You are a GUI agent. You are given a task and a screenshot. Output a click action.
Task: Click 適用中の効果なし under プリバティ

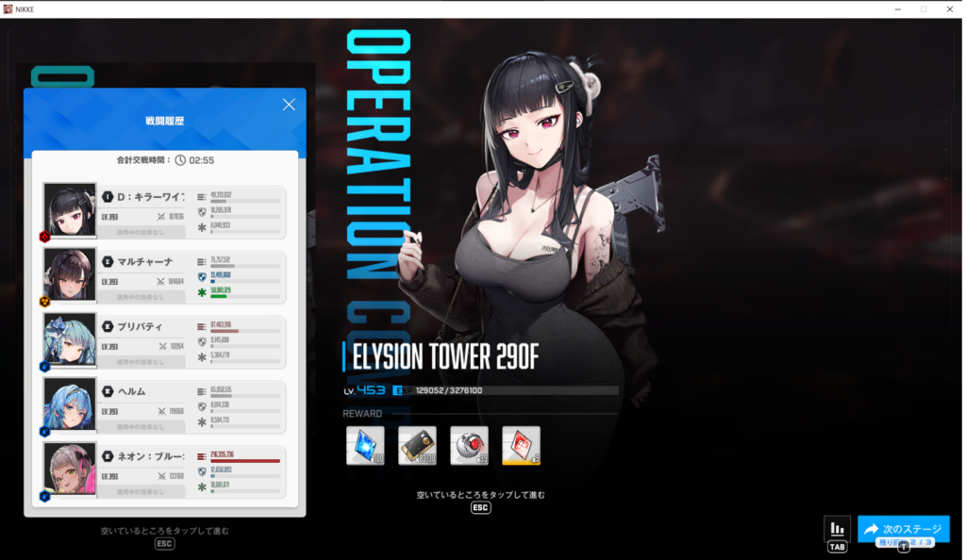[x=141, y=362]
